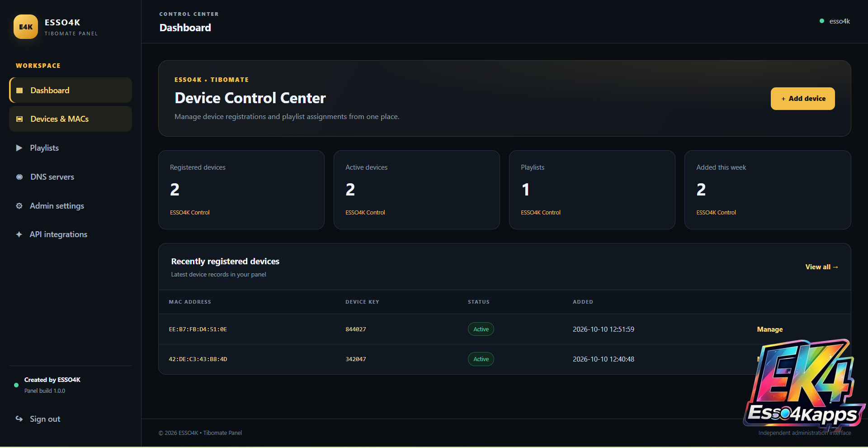The height and width of the screenshot is (448, 868).
Task: Click MAC address 42:DE:C3:43:B8:4D
Action: (198, 359)
